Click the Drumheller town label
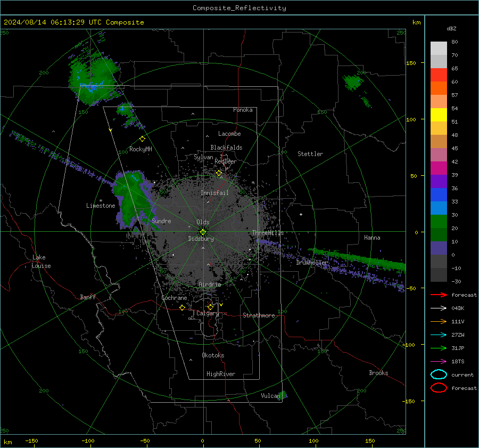The width and height of the screenshot is (479, 448). point(312,263)
